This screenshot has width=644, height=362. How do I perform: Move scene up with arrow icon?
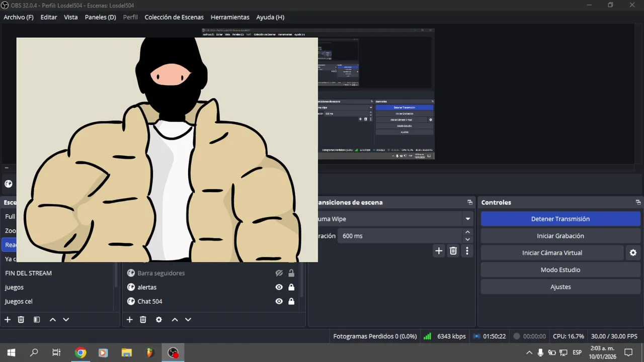click(x=52, y=320)
